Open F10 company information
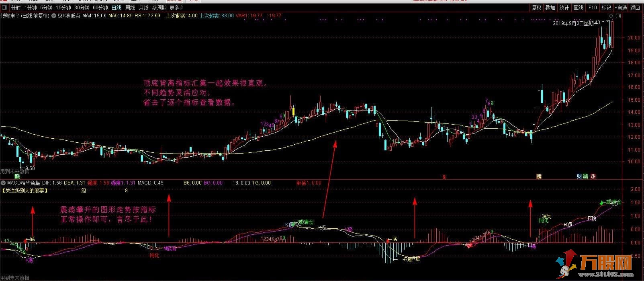This screenshot has height=281, width=644. tap(593, 8)
